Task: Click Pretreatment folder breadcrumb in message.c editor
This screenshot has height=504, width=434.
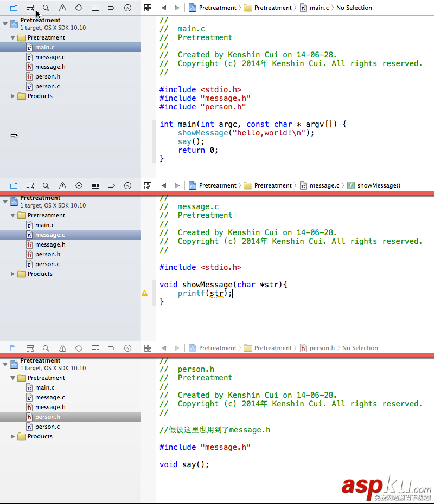Action: point(268,185)
